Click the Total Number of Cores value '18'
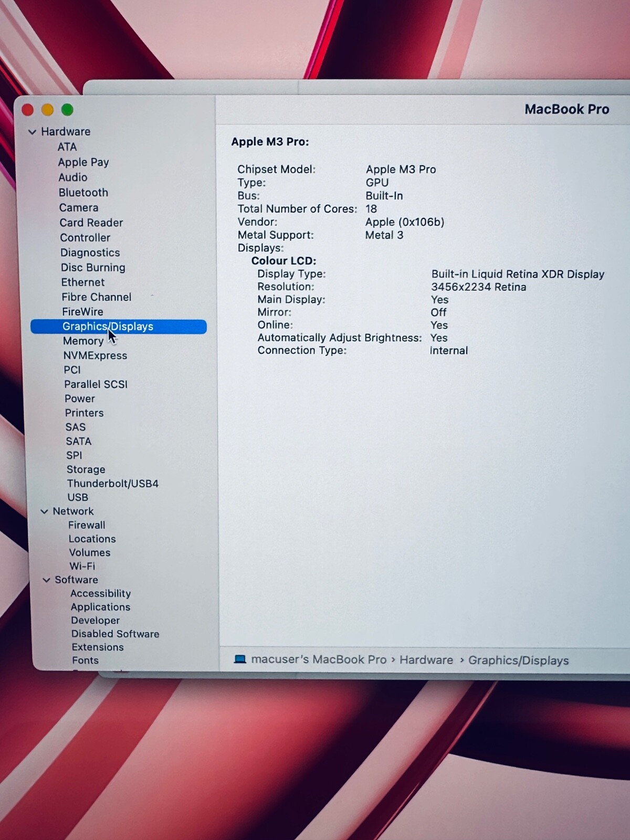This screenshot has width=630, height=840. (371, 209)
